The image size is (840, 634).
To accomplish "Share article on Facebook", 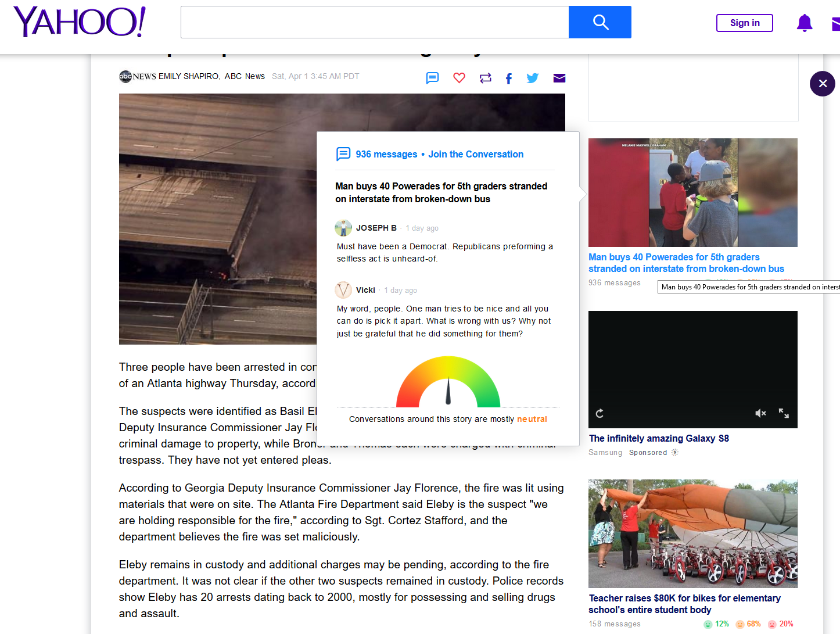I will [x=509, y=78].
